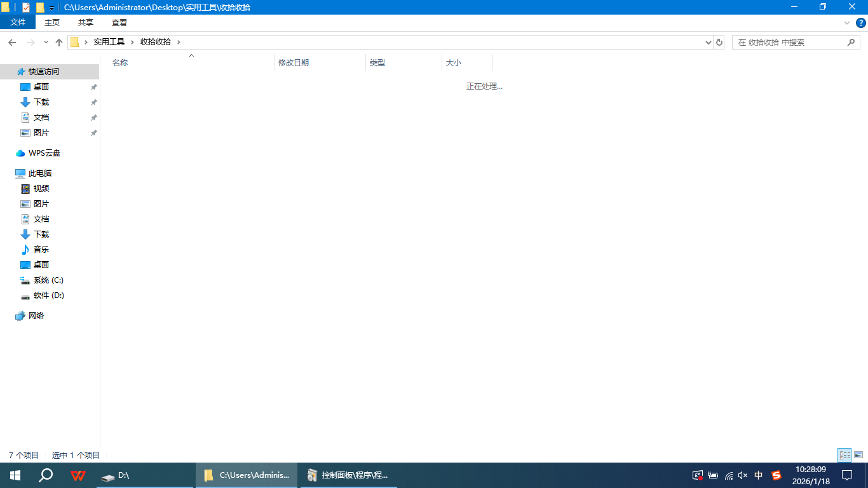Open WPS云盘 in the sidebar
The width and height of the screenshot is (868, 488).
click(x=44, y=153)
